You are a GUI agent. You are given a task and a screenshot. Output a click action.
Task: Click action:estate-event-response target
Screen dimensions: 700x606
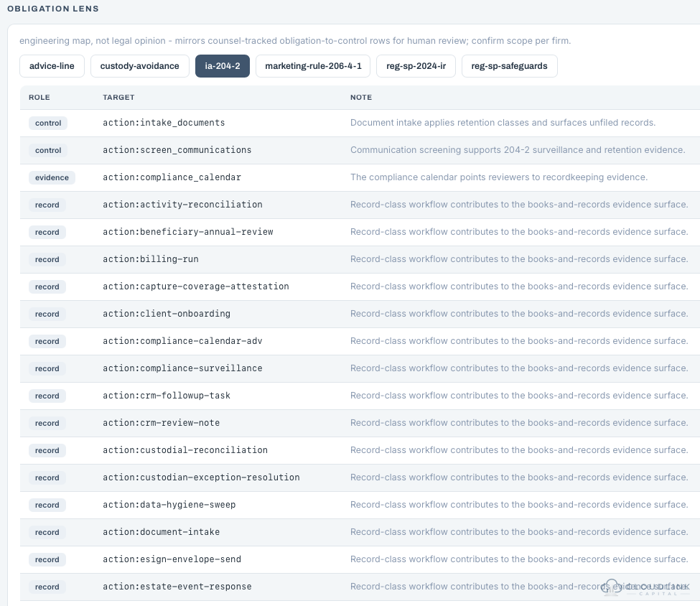(x=177, y=587)
